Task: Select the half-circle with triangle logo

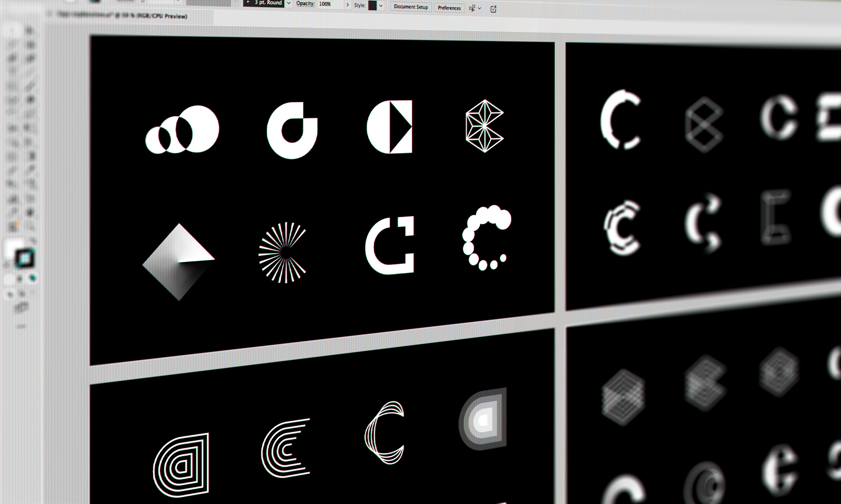Action: pyautogui.click(x=390, y=127)
